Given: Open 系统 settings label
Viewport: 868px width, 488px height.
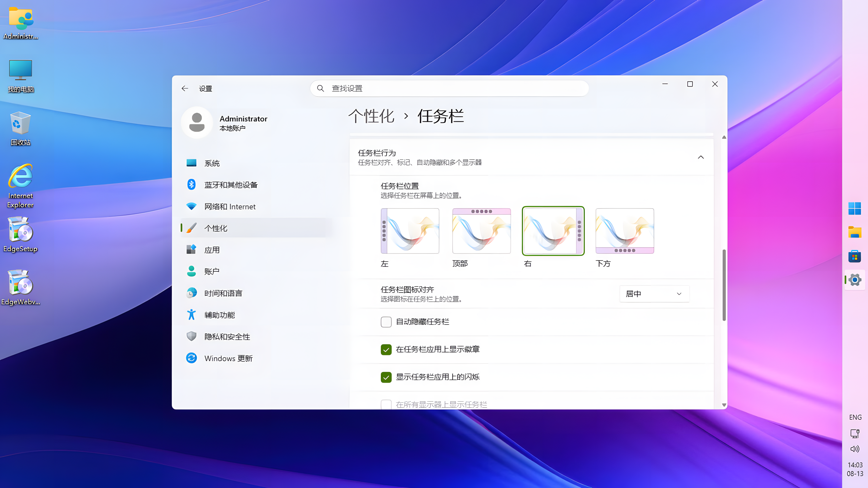Looking at the screenshot, I should coord(212,163).
